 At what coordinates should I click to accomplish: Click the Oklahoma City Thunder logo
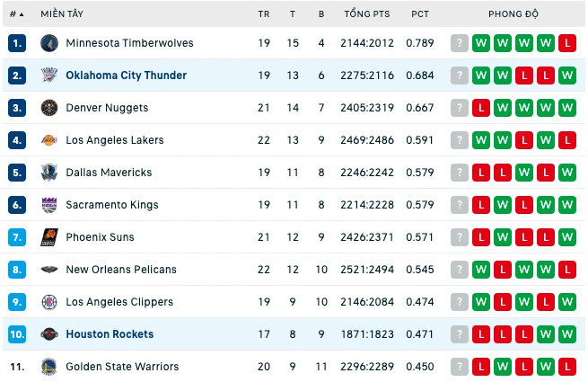pyautogui.click(x=49, y=76)
